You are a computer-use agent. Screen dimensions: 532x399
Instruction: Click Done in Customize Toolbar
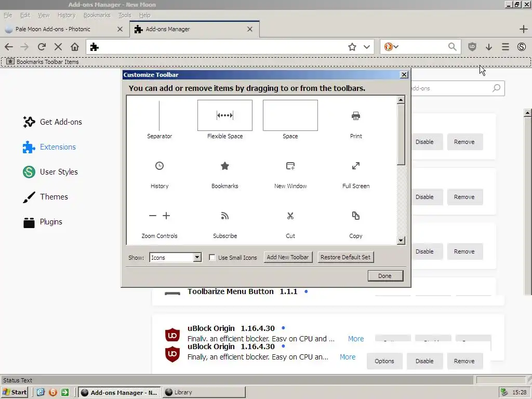point(385,276)
